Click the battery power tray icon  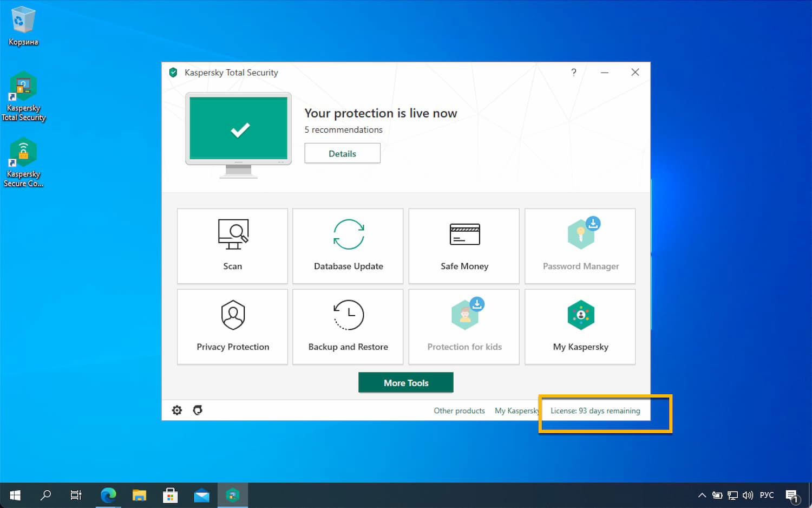point(717,495)
